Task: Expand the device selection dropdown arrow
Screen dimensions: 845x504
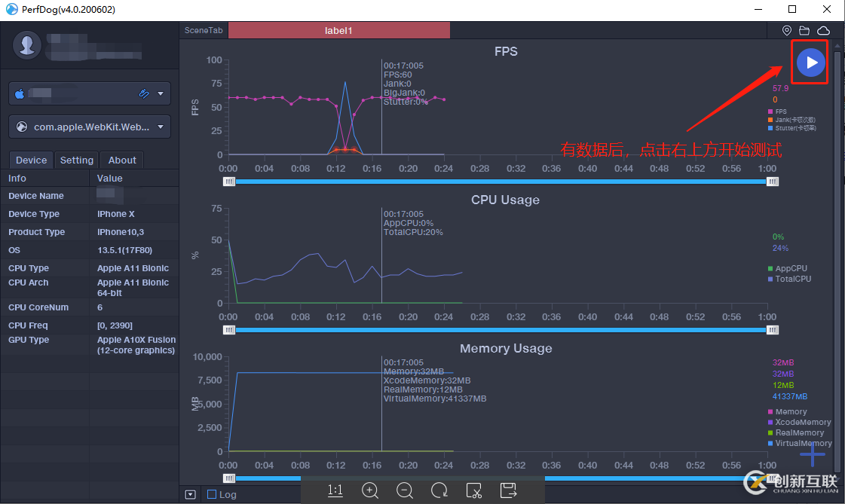Action: pyautogui.click(x=161, y=93)
